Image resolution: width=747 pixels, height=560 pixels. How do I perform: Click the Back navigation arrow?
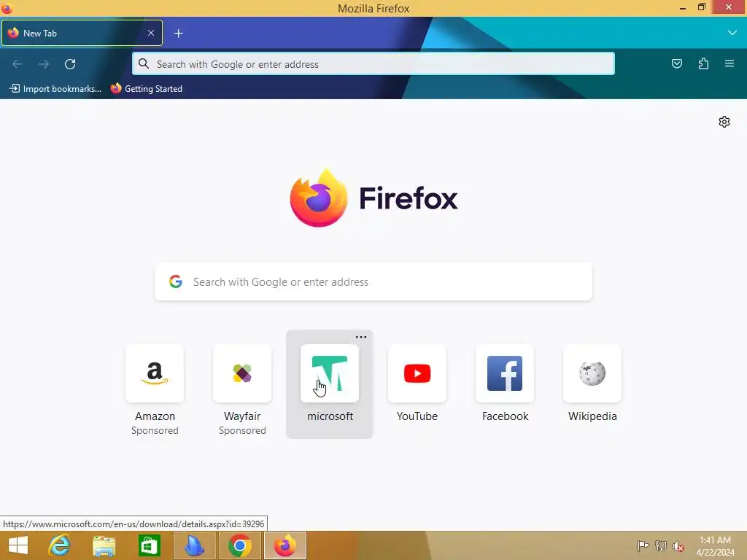[18, 64]
